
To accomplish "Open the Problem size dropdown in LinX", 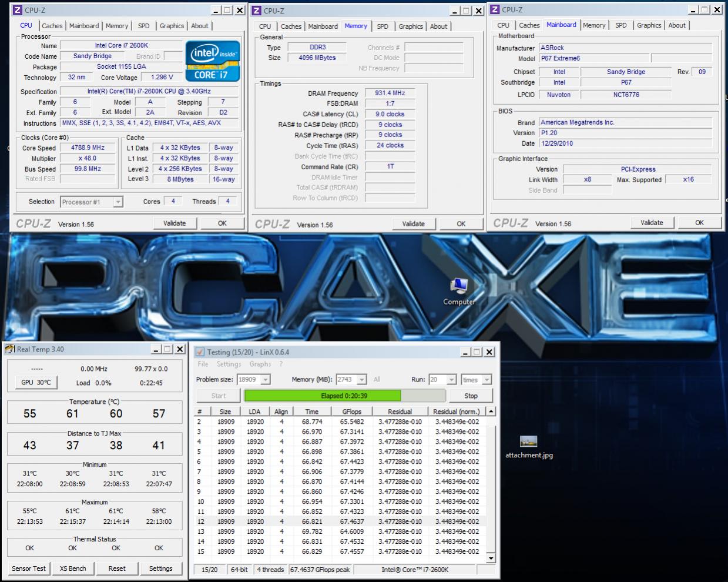I will point(266,380).
